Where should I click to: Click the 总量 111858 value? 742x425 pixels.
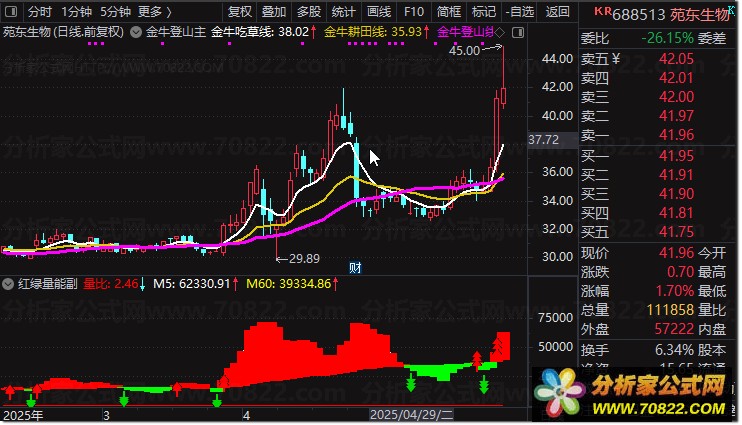click(670, 310)
